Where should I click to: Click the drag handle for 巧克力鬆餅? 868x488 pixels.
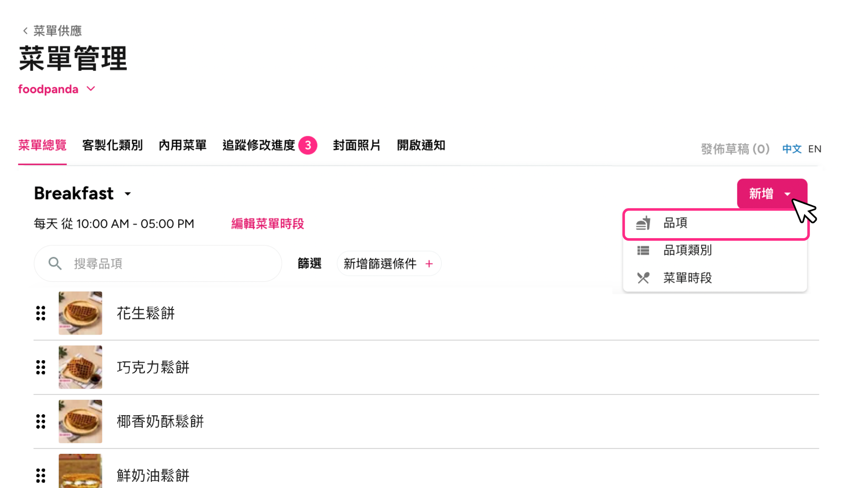(x=41, y=367)
